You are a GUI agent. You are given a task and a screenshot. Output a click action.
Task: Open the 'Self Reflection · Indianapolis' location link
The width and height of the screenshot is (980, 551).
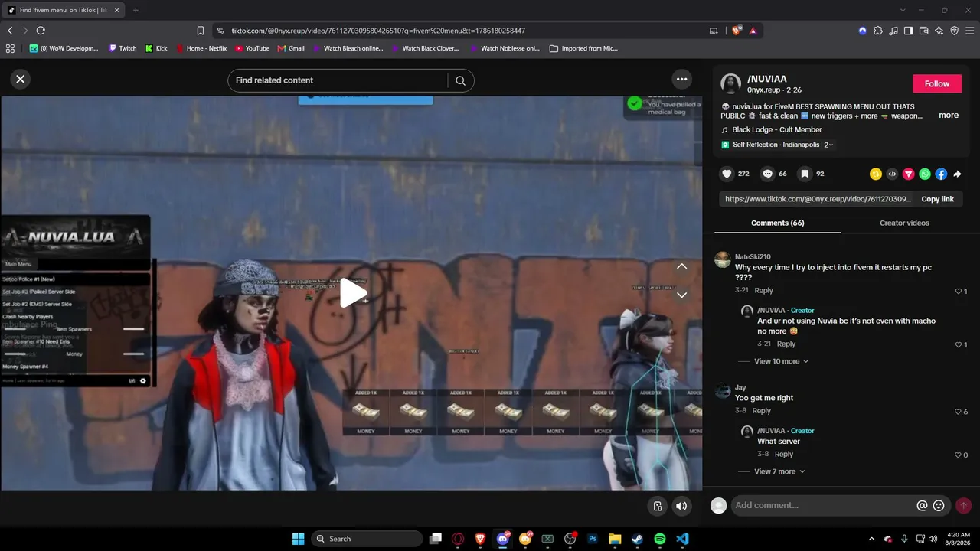tap(776, 145)
